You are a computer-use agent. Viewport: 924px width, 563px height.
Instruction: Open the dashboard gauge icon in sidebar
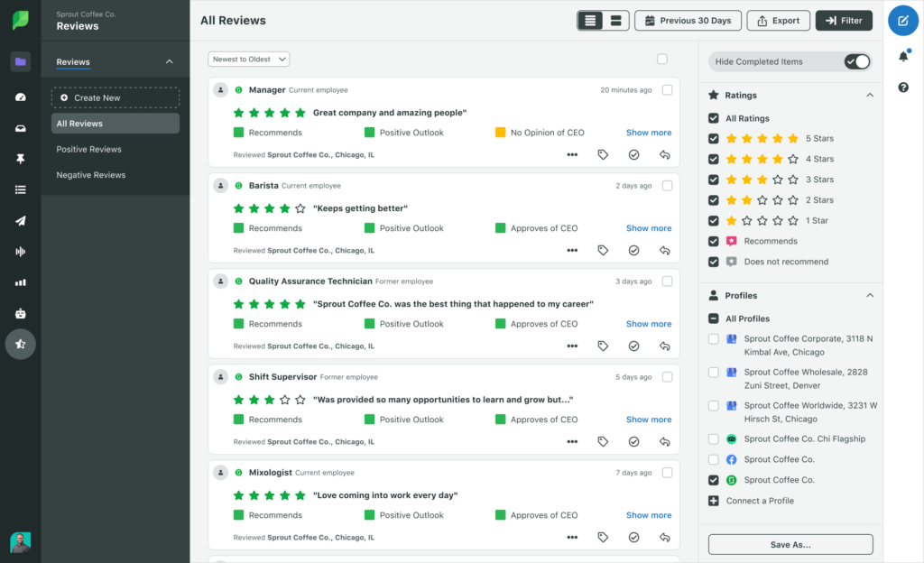21,97
